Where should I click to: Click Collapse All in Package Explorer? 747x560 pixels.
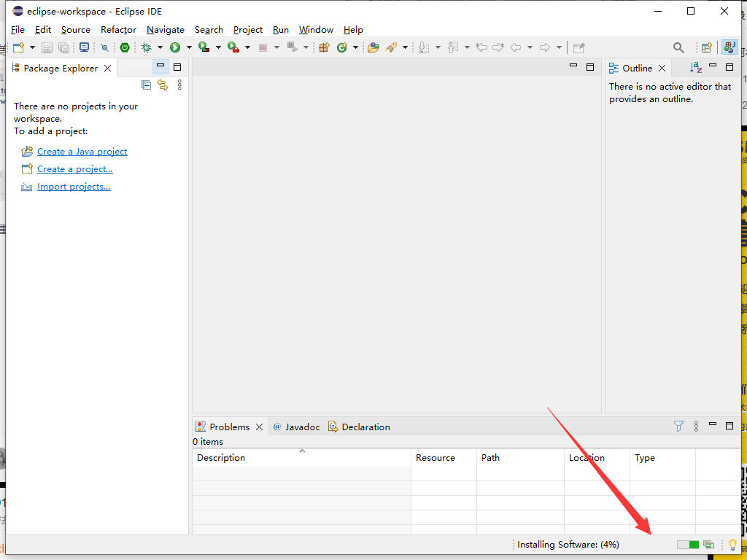tap(146, 85)
